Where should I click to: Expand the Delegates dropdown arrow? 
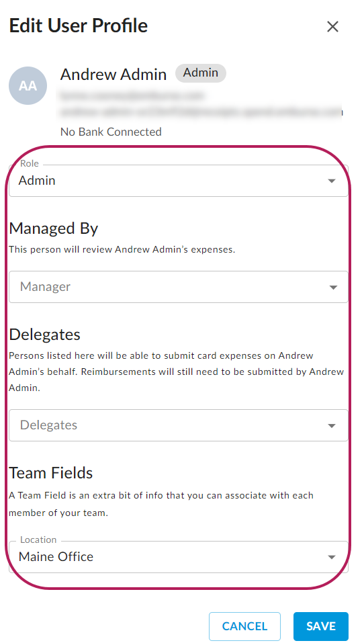[332, 426]
